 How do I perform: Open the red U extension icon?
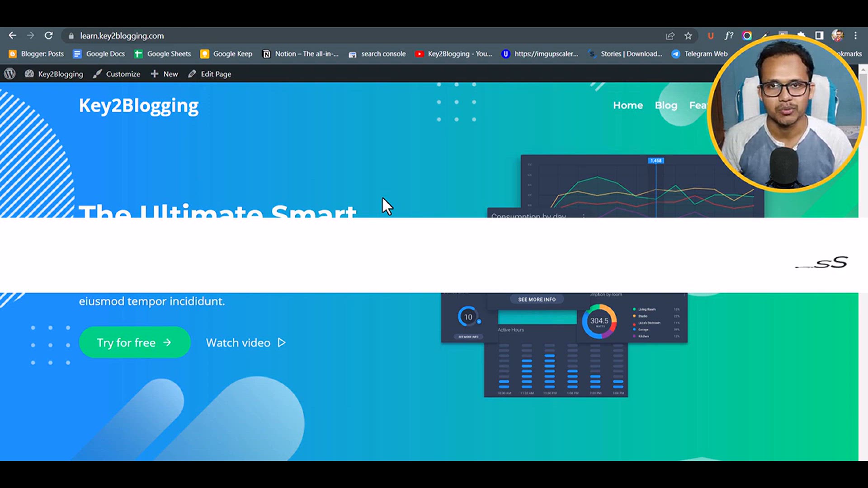click(x=711, y=36)
